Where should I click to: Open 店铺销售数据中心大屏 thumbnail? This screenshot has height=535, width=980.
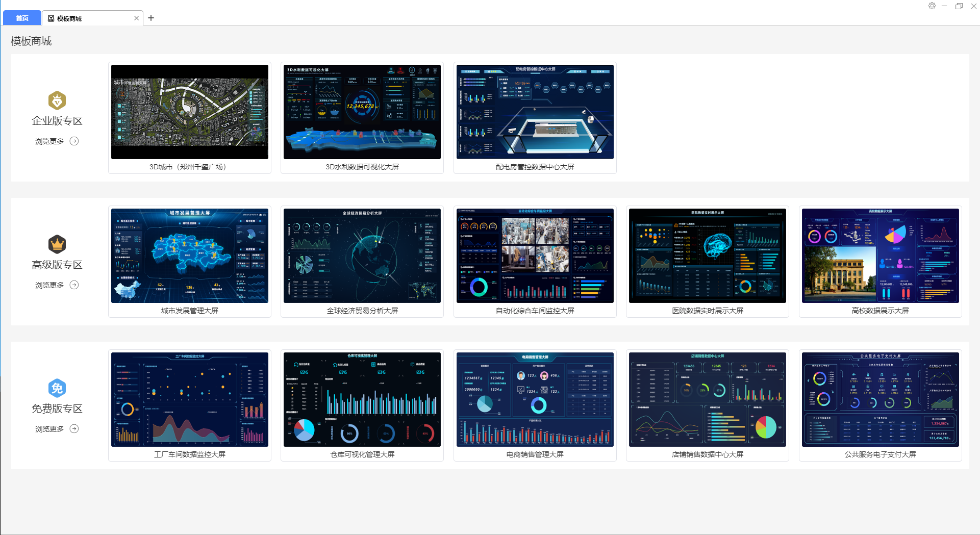[708, 399]
